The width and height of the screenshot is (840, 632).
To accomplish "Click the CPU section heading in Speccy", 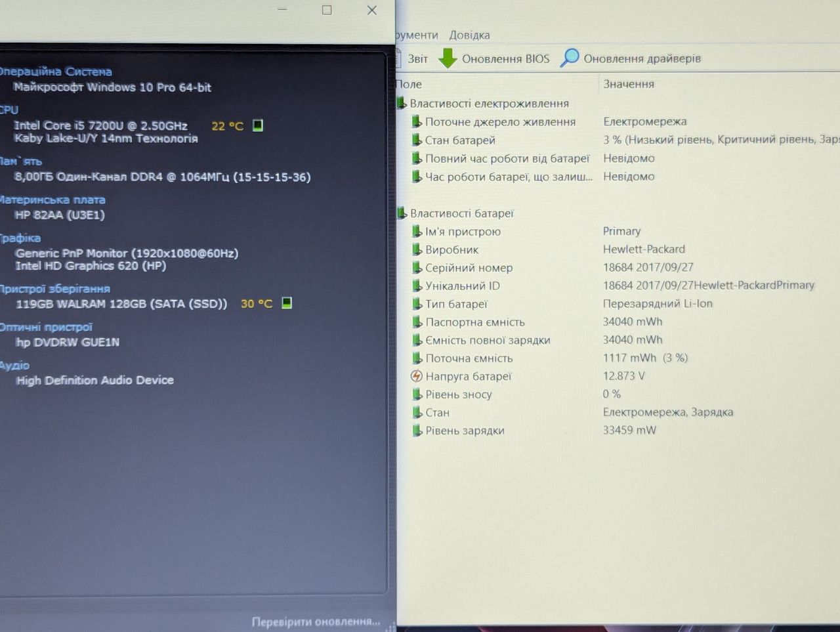I will [9, 110].
